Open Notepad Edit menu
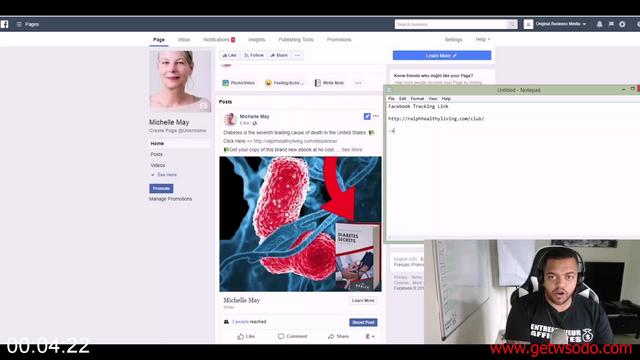640x360 pixels. coord(402,99)
